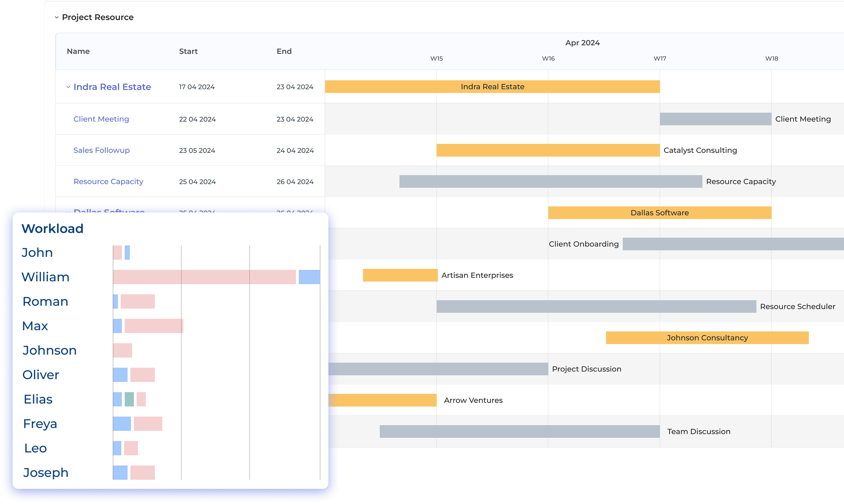Expand the Dallas Software group row
Image resolution: width=844 pixels, height=504 pixels.
[68, 212]
